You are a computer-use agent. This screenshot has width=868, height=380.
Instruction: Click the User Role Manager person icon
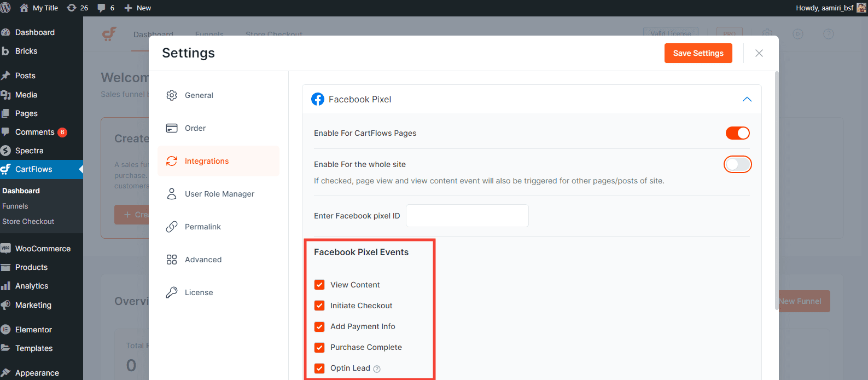pyautogui.click(x=172, y=194)
